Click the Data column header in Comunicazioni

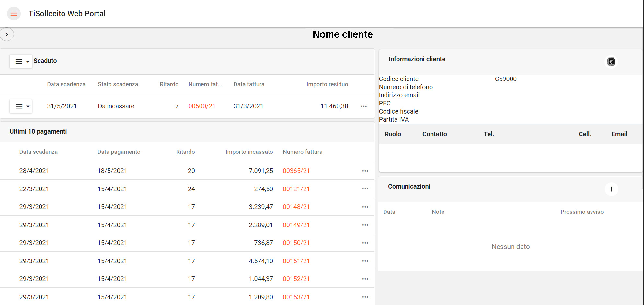[389, 212]
